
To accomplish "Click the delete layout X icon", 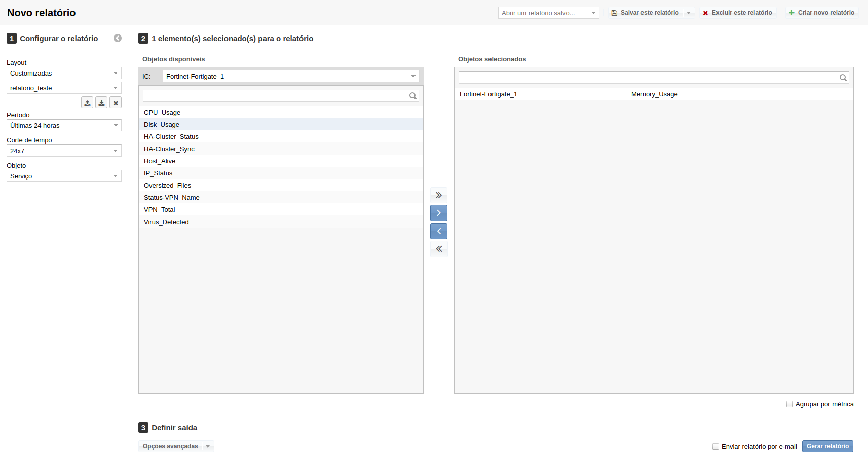I will tap(116, 103).
